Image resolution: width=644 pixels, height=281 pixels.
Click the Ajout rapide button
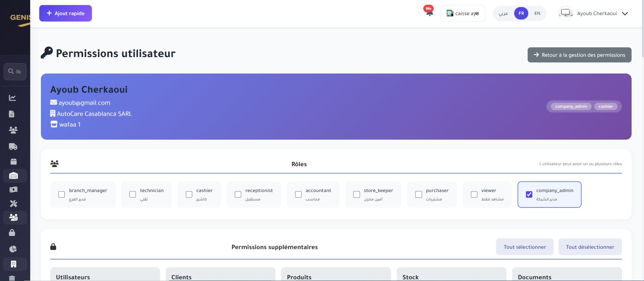[65, 13]
